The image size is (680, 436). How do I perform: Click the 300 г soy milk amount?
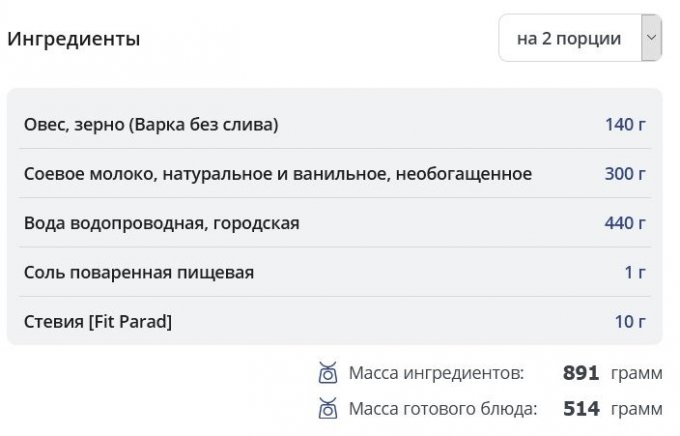(625, 174)
